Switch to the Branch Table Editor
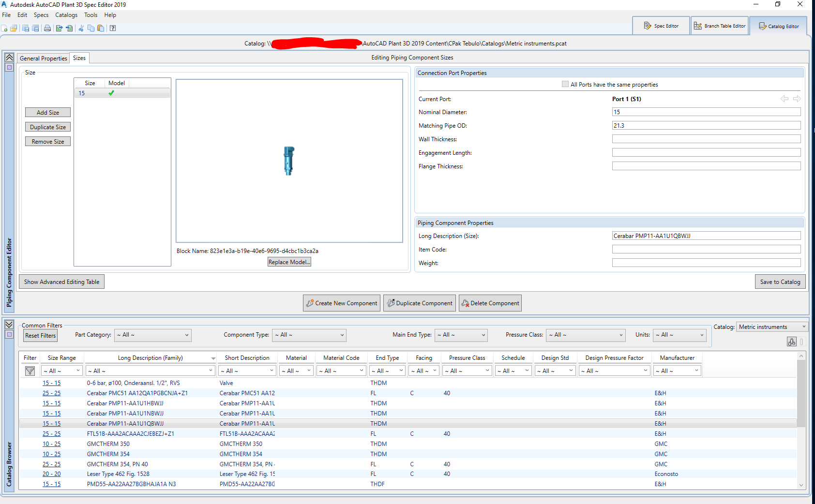The height and width of the screenshot is (504, 815). pyautogui.click(x=720, y=25)
